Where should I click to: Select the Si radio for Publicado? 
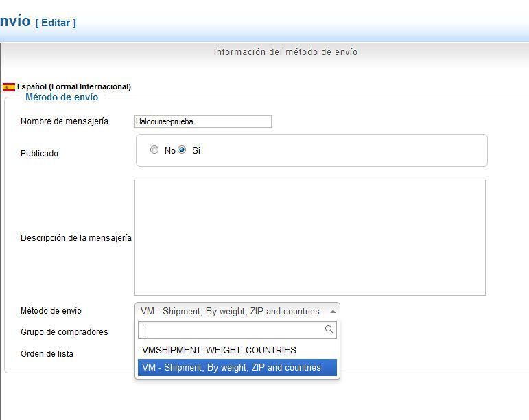pos(182,150)
